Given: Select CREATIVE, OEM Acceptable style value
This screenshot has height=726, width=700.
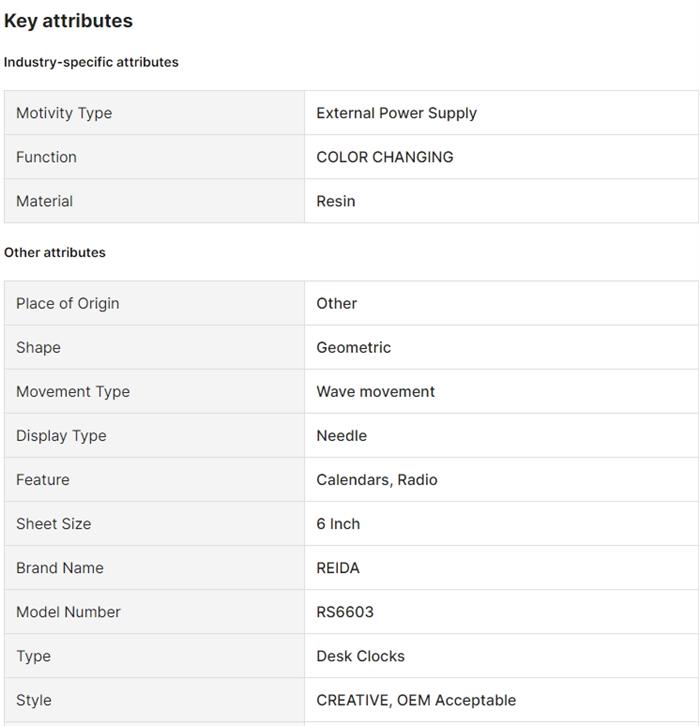Looking at the screenshot, I should click(x=416, y=700).
